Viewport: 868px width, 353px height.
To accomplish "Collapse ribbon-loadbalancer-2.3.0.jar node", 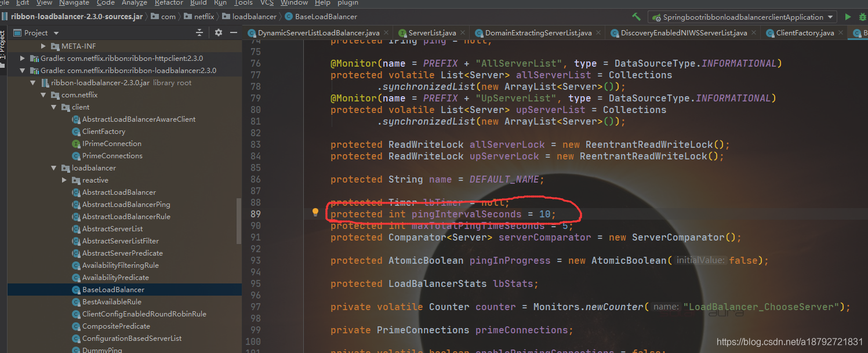I will tap(32, 82).
